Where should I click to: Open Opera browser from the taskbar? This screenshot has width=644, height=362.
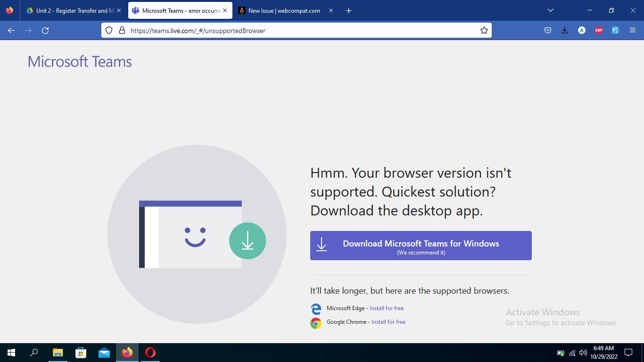click(150, 353)
